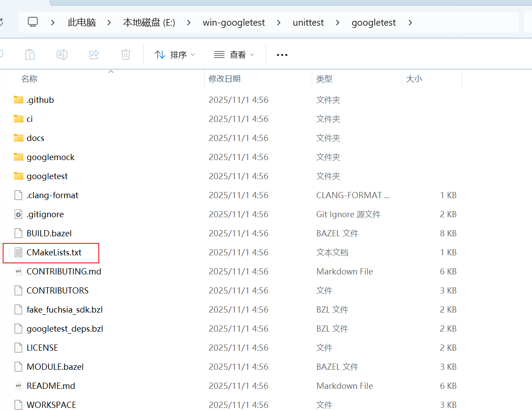Image resolution: width=532 pixels, height=411 pixels.
Task: Select the .clang-format file icon
Action: [18, 195]
